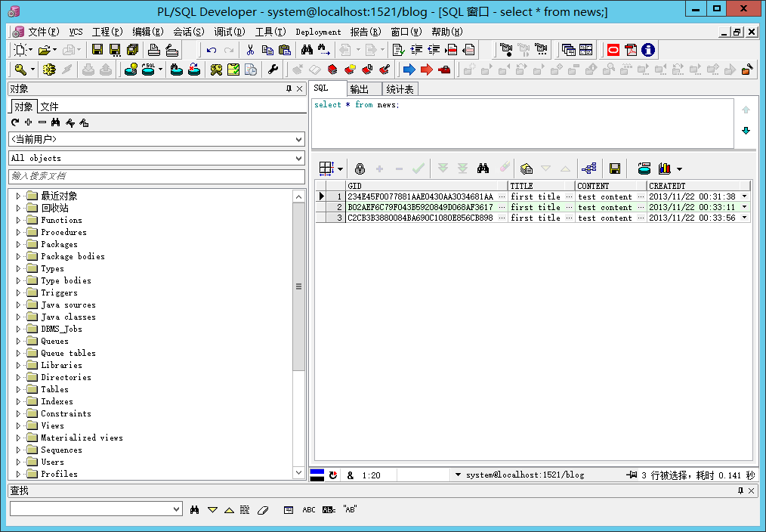Expand the Views folder
The width and height of the screenshot is (766, 532).
coord(18,425)
